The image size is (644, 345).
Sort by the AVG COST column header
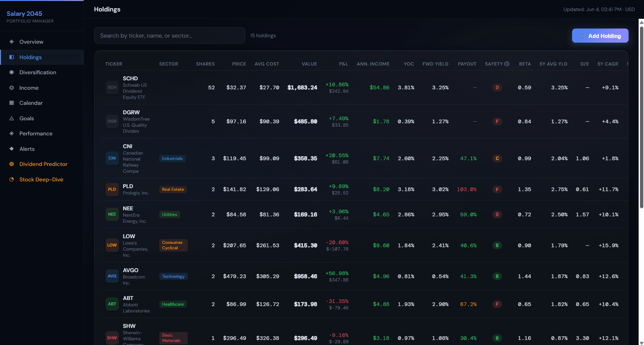[x=267, y=64]
